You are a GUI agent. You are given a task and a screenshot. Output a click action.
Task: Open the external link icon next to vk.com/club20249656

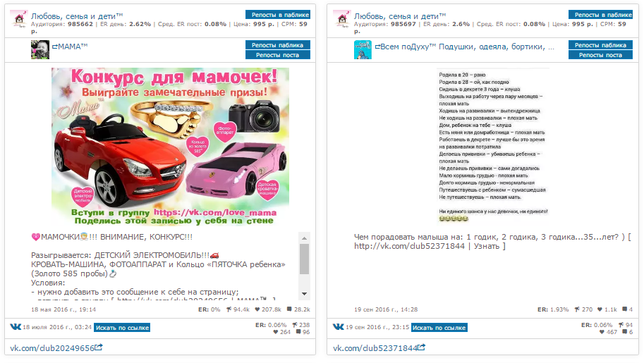99,347
